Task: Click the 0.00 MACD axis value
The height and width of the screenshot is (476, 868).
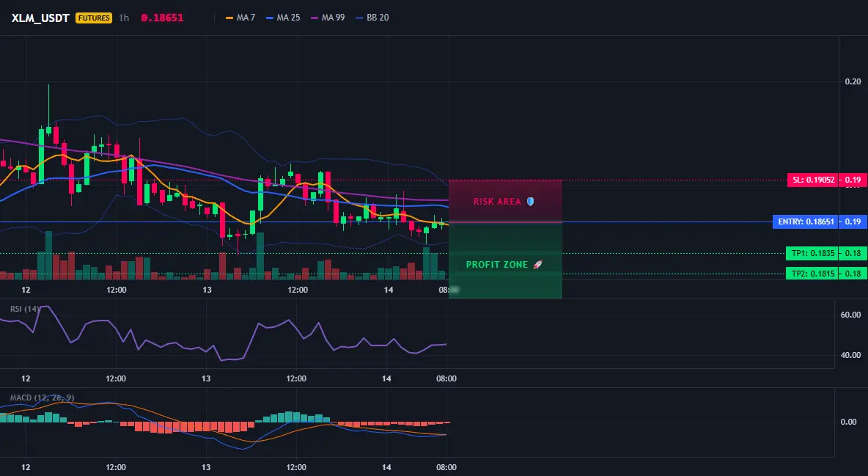Action: [x=849, y=422]
